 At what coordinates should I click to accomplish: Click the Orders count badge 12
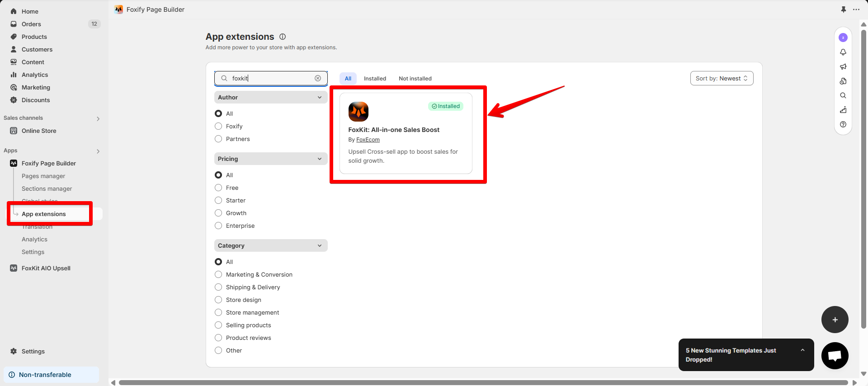[x=94, y=24]
